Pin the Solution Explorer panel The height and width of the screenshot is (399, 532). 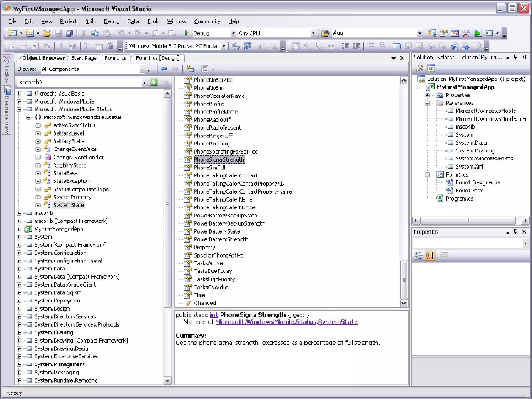coord(515,57)
